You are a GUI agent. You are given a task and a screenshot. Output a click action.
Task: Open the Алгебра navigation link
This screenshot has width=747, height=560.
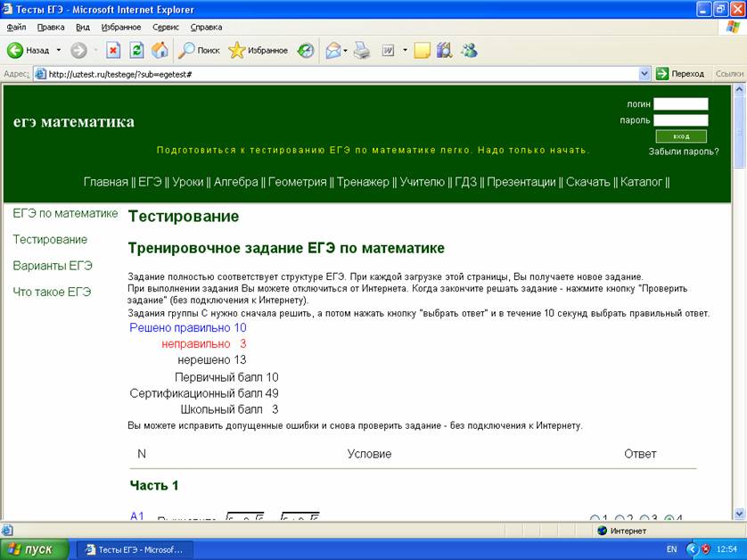pos(236,182)
